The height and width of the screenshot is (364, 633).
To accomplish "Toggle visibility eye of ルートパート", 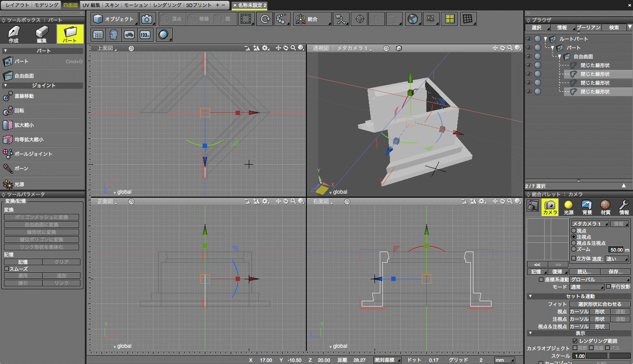I will coord(529,39).
